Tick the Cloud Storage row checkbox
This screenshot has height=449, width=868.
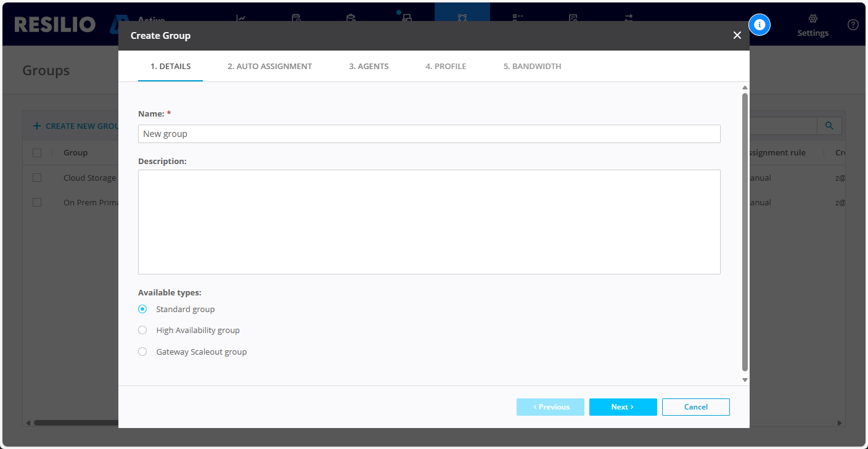click(37, 178)
